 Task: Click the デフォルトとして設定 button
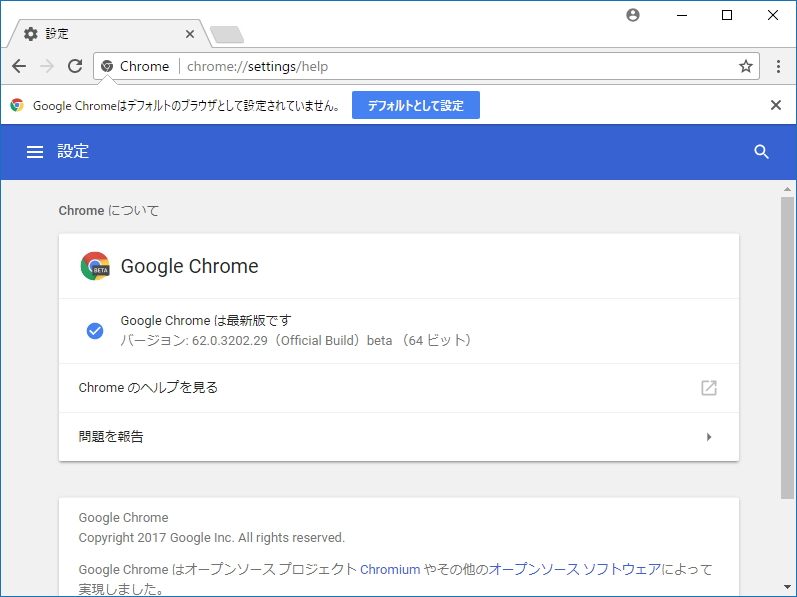[416, 105]
